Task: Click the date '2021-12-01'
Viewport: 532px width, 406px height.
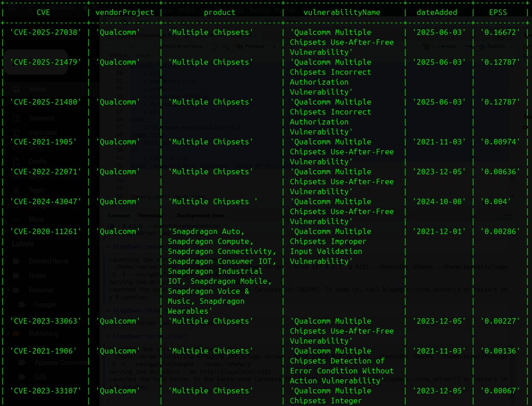Action: [439, 232]
